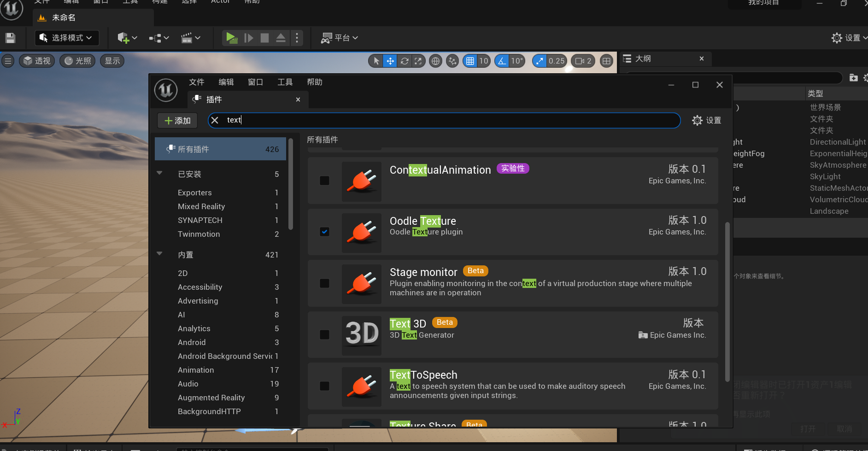Viewport: 868px width, 451px height.
Task: Save the current level with disk icon
Action: coord(10,38)
